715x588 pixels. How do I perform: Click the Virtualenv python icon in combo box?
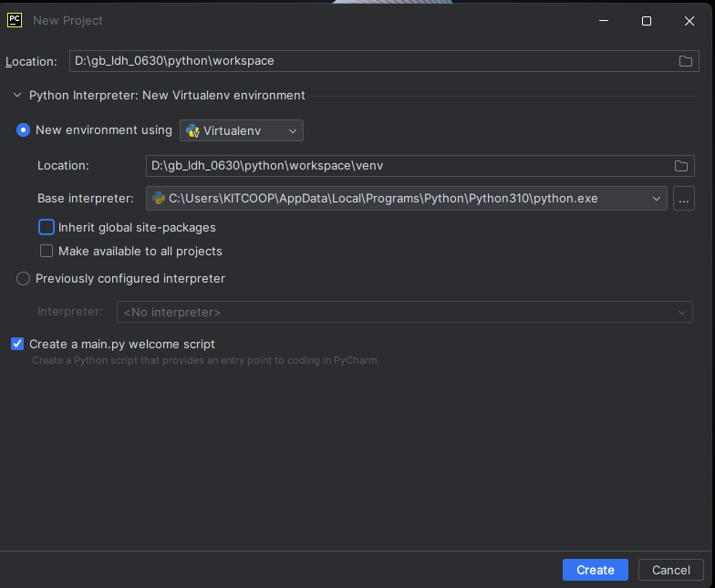(193, 131)
